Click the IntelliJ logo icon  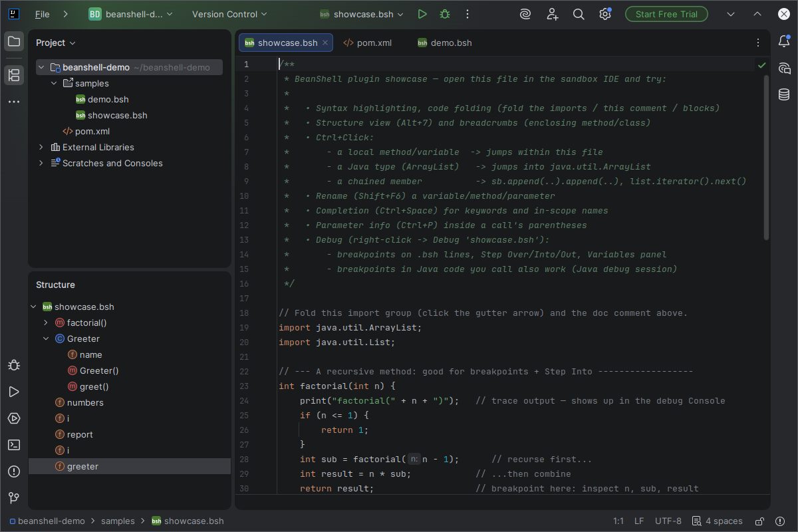pos(14,14)
